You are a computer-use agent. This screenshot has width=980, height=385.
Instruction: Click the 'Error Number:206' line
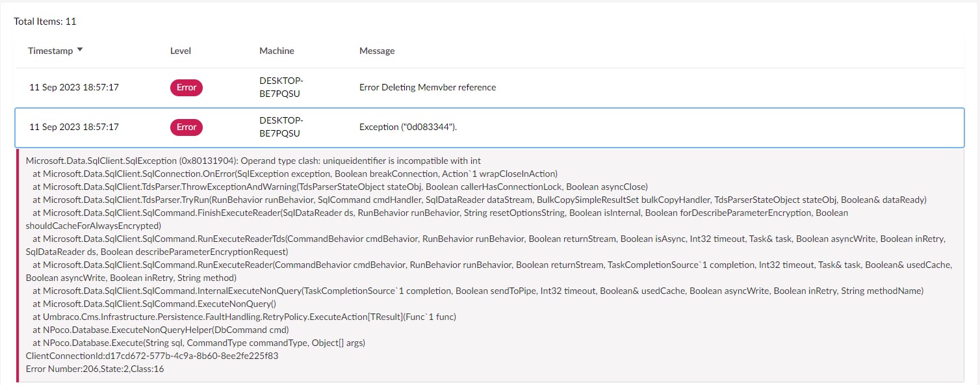[95, 369]
